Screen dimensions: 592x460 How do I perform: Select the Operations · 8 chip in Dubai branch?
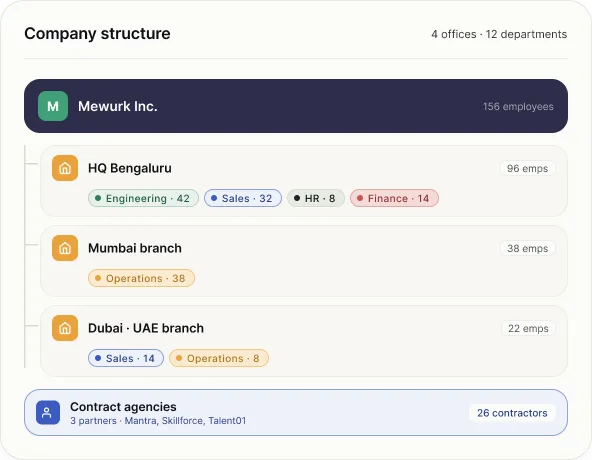219,358
